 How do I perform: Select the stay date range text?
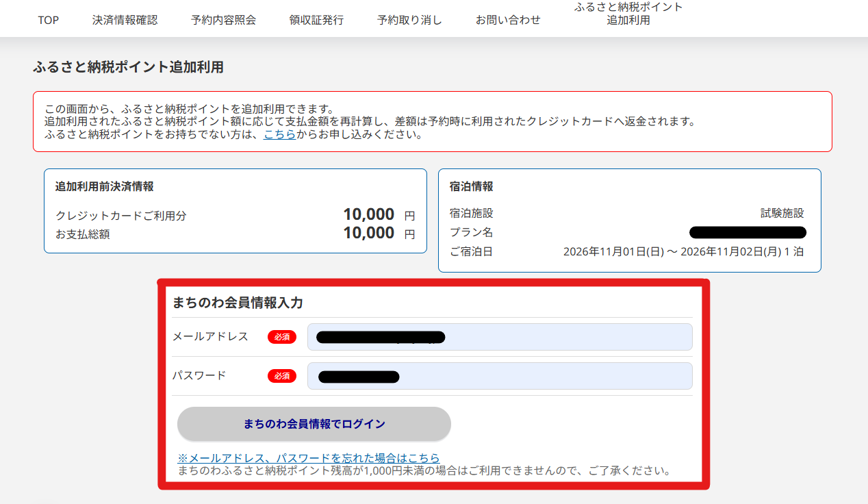point(683,251)
